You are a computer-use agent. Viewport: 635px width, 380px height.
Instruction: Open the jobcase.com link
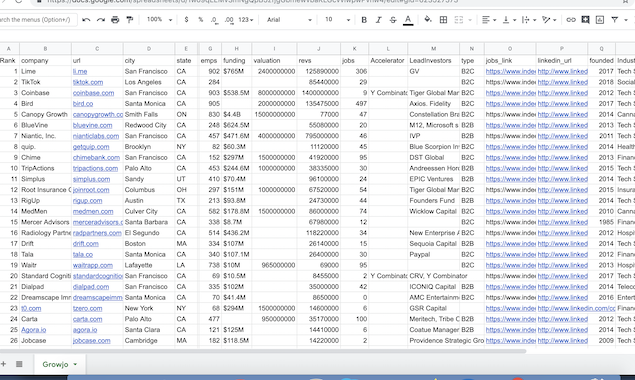(92, 341)
